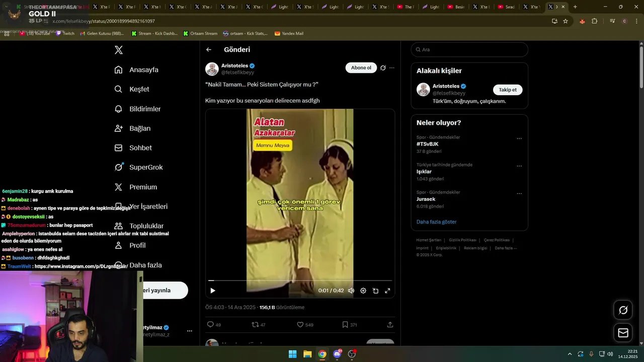Switch to the Sıradı YouTube tab
This screenshot has width=644, height=362.
pyautogui.click(x=507, y=7)
